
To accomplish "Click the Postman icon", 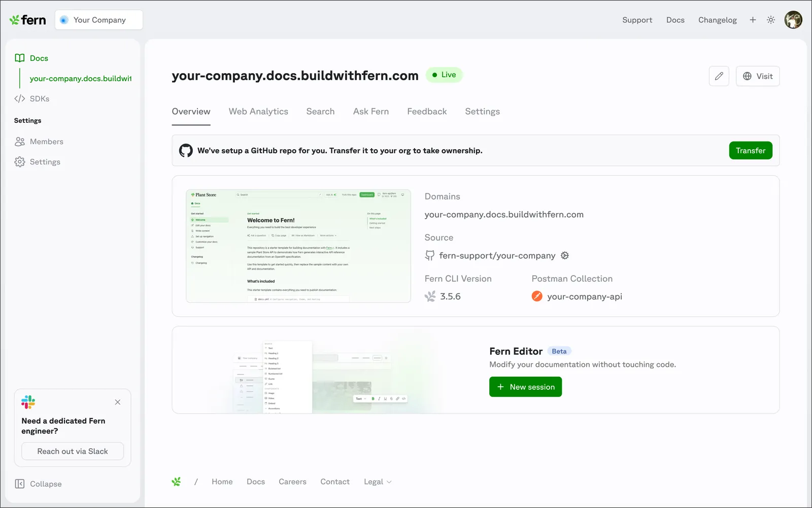I will (x=537, y=296).
